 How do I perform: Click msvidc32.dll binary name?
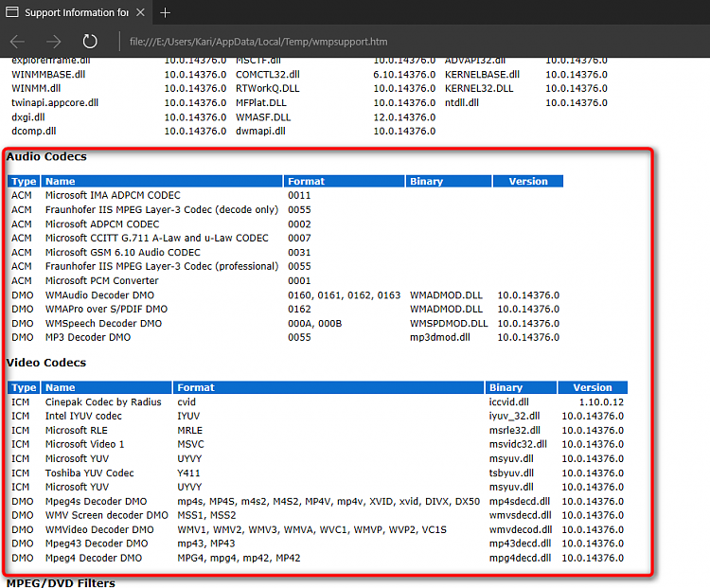coord(518,444)
